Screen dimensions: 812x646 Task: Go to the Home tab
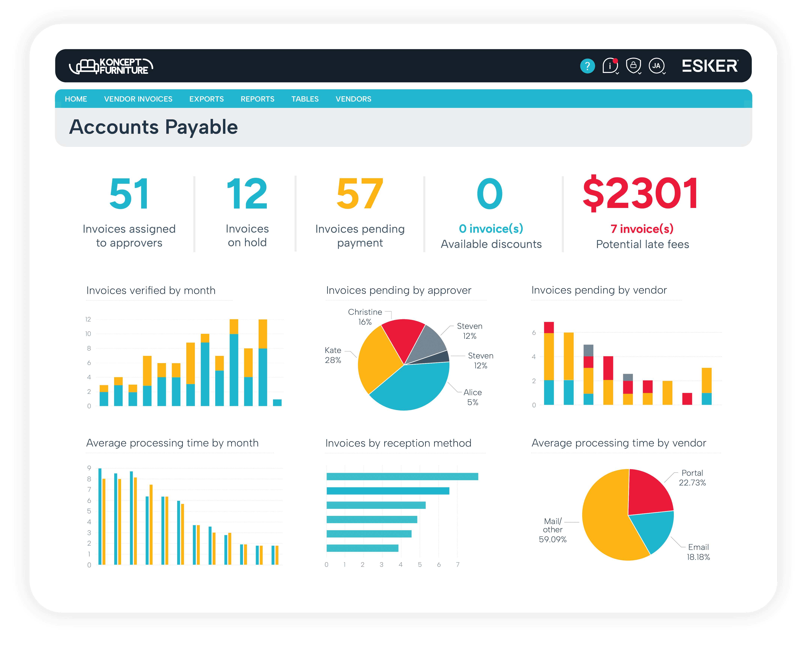(76, 99)
